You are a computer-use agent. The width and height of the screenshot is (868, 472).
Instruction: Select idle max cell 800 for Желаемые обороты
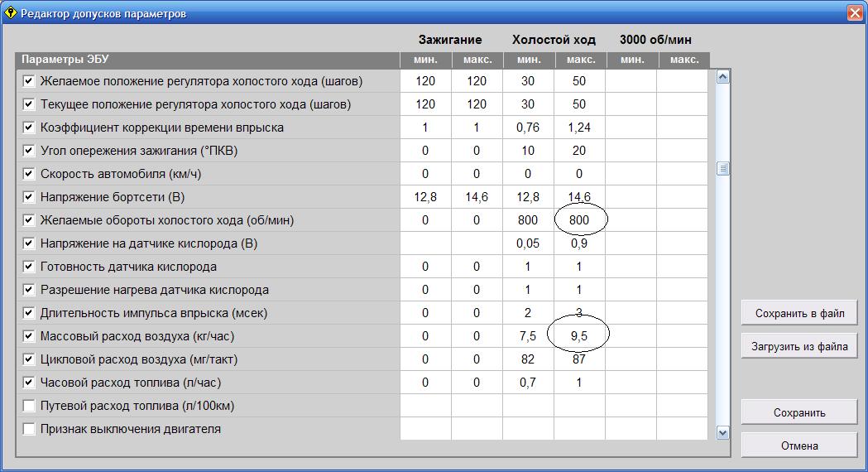tap(579, 220)
